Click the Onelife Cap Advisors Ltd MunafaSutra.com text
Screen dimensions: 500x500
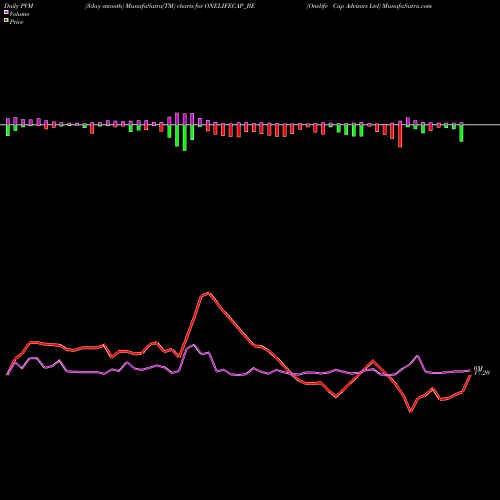tap(369, 6)
